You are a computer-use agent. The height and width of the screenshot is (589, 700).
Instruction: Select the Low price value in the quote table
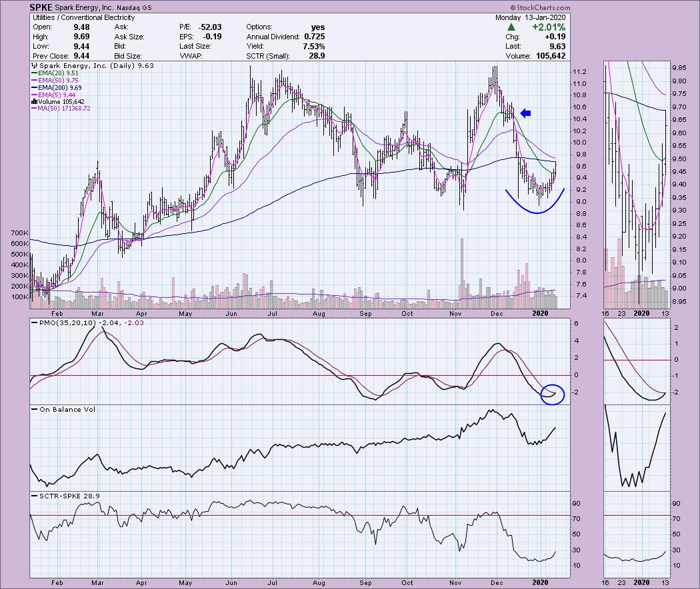[x=82, y=47]
